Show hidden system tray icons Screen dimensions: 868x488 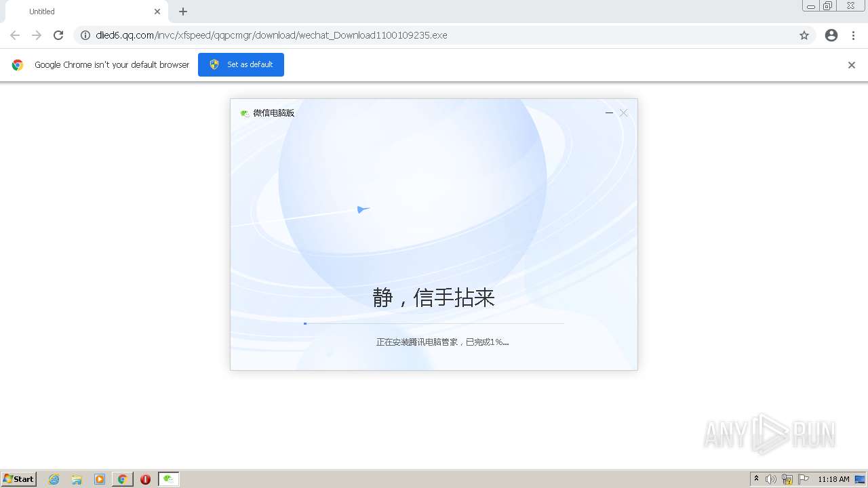pos(757,479)
